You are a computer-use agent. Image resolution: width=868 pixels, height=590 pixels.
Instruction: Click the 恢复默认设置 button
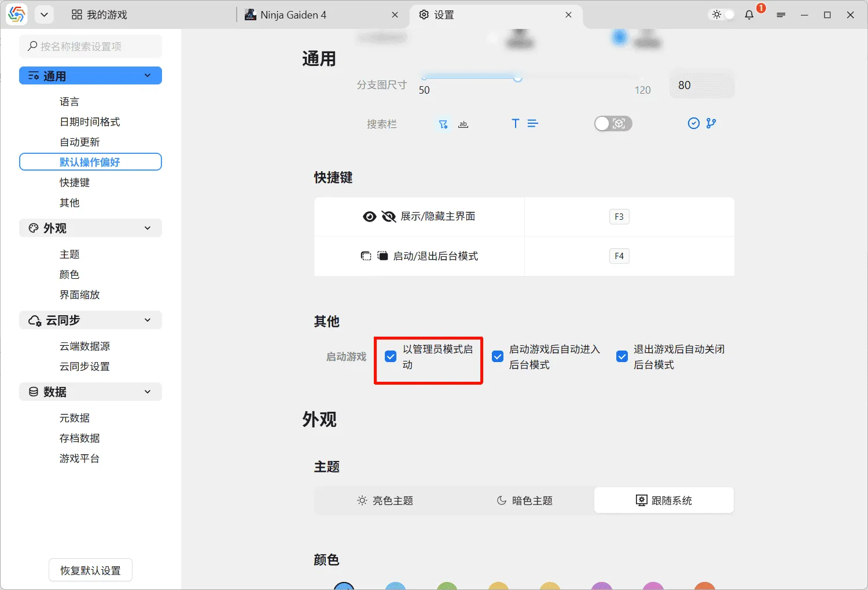90,570
